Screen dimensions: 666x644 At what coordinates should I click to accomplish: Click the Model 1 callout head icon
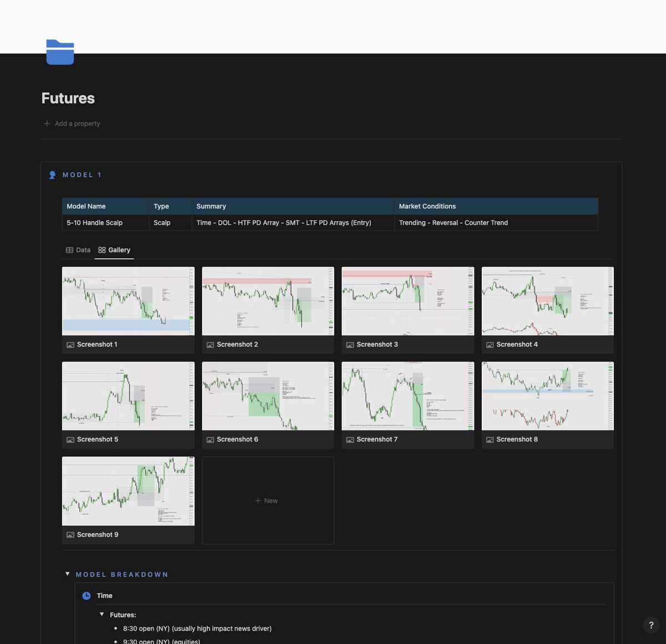click(52, 175)
